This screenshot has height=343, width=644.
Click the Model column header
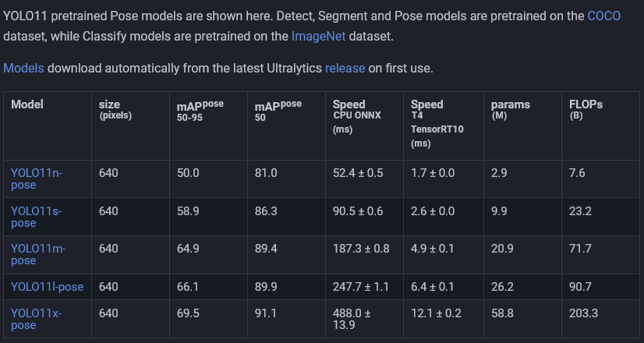pyautogui.click(x=27, y=104)
